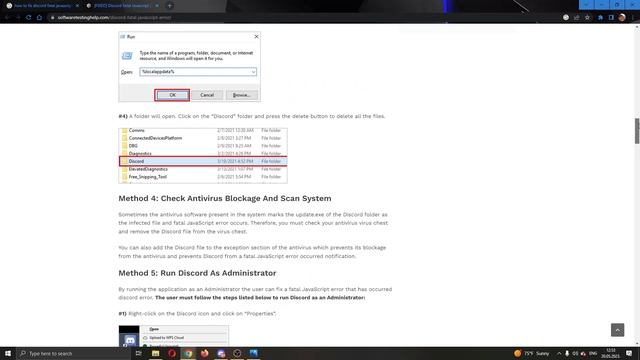640x360 pixels.
Task: Click the Type here to search box
Action: click(x=73, y=353)
